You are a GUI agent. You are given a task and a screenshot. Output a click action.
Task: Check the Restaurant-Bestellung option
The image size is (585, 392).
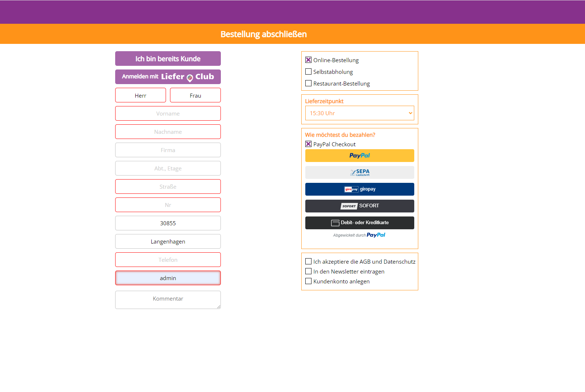click(309, 83)
